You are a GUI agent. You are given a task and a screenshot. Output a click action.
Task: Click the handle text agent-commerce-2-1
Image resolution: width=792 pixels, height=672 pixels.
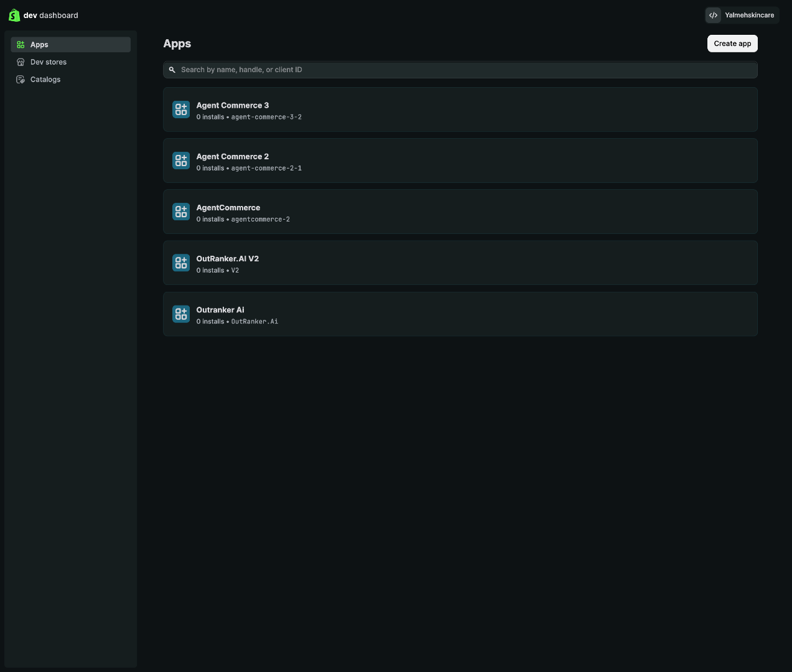266,168
